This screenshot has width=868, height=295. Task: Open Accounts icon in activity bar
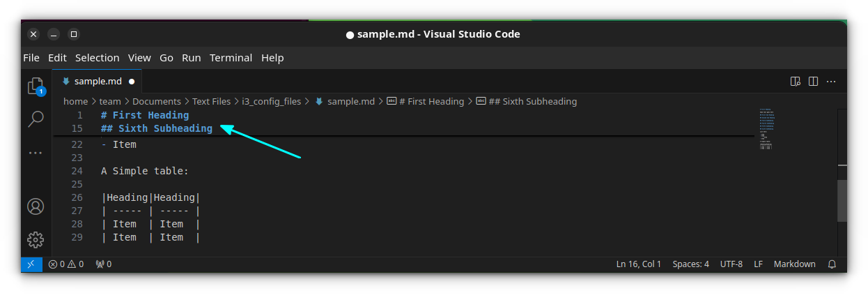pos(36,206)
